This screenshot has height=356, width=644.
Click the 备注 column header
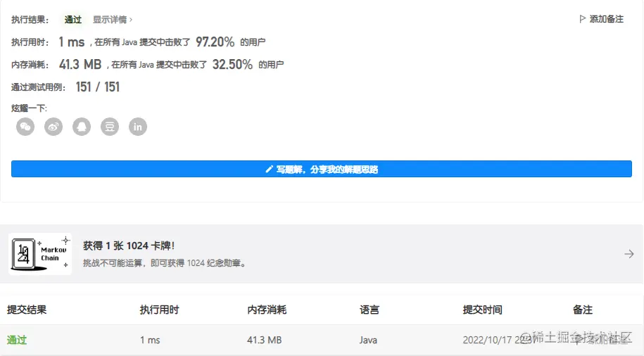tap(582, 310)
